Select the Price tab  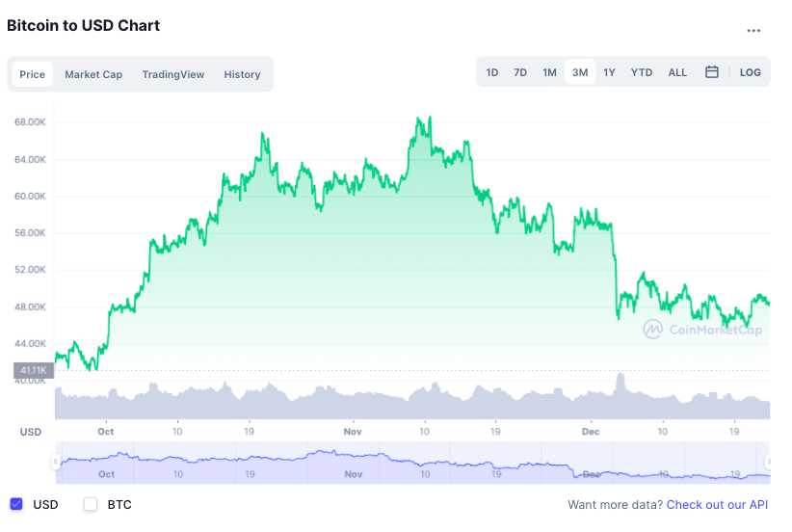(33, 74)
